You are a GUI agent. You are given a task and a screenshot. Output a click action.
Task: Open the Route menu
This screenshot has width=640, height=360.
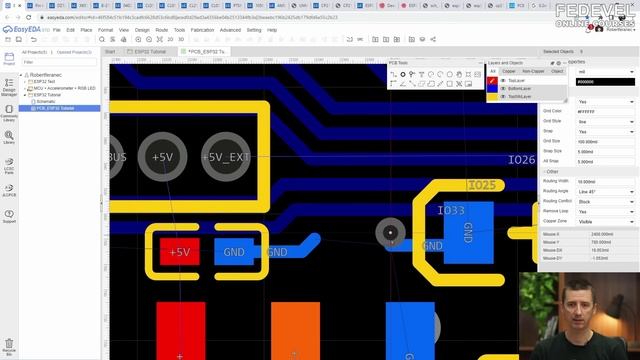point(162,30)
